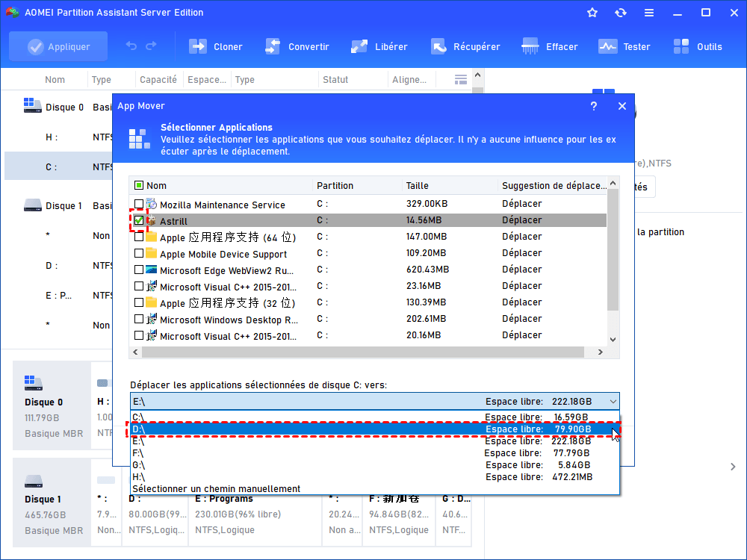Click Capacité column header in main list
The image size is (747, 560).
point(158,80)
